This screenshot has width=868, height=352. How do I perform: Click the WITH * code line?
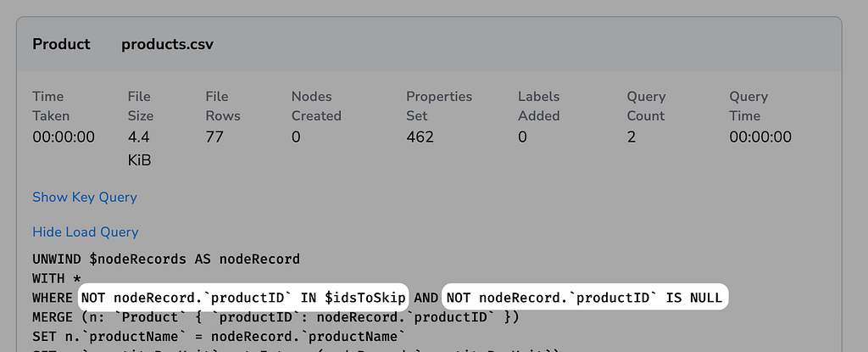point(56,278)
